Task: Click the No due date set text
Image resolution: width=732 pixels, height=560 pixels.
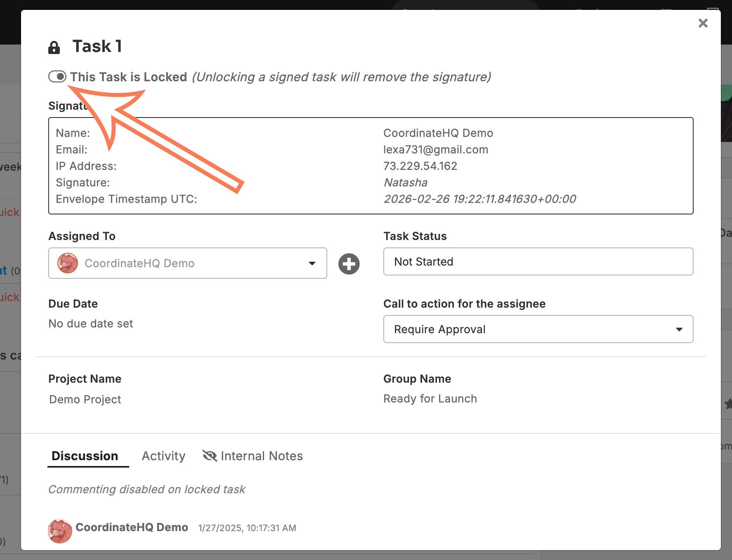Action: pyautogui.click(x=91, y=324)
